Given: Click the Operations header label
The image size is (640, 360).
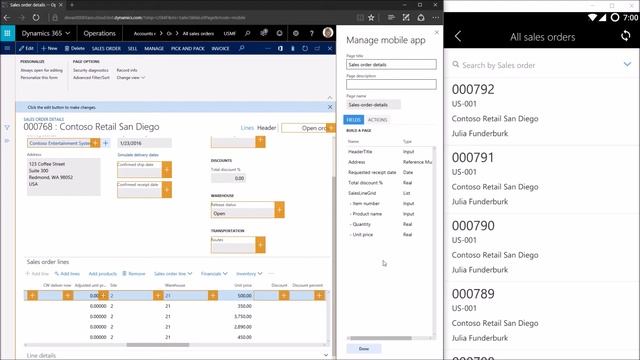Looking at the screenshot, I should click(x=99, y=33).
